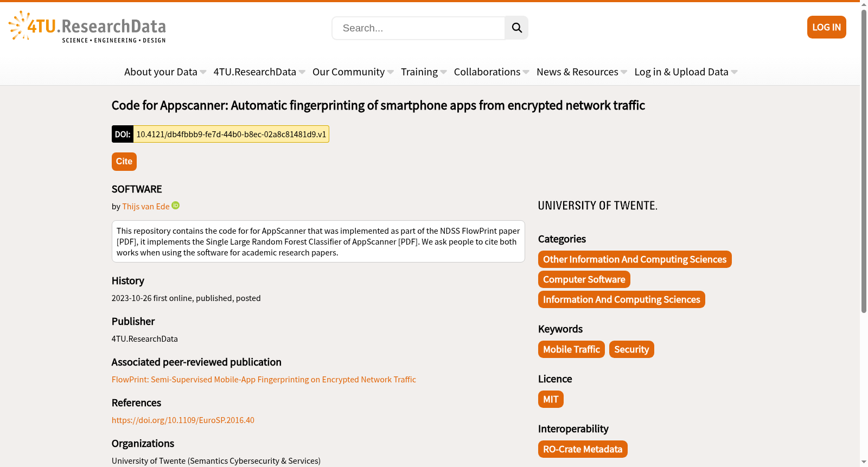The width and height of the screenshot is (868, 467).
Task: Expand the News & Resources menu arrow
Action: click(624, 72)
